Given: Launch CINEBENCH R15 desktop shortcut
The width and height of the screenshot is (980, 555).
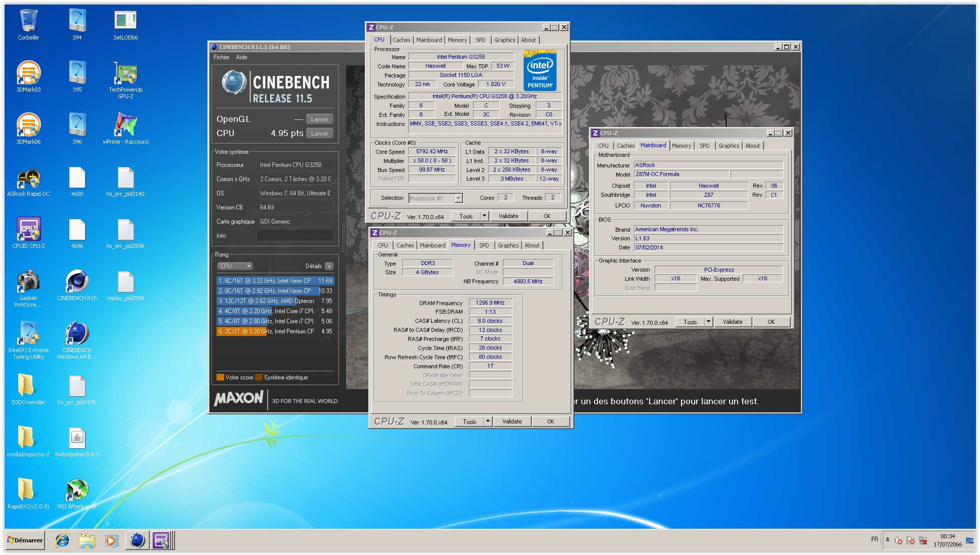Looking at the screenshot, I should pos(77,286).
